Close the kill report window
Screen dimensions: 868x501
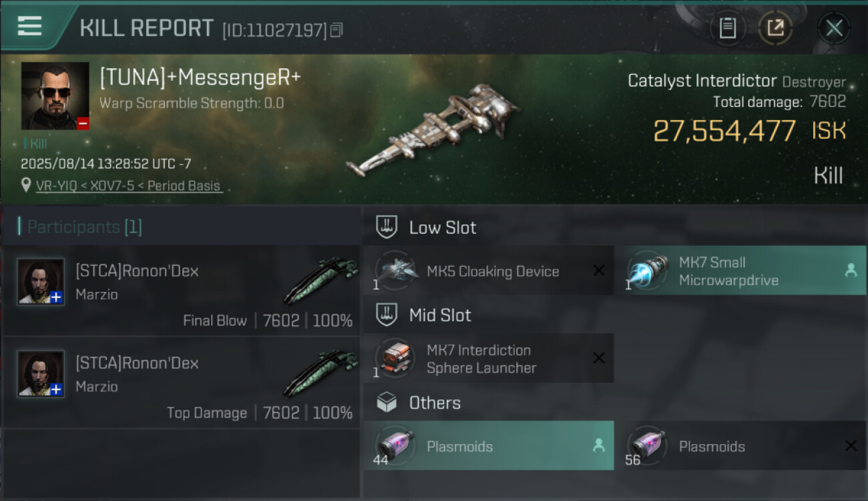(834, 28)
